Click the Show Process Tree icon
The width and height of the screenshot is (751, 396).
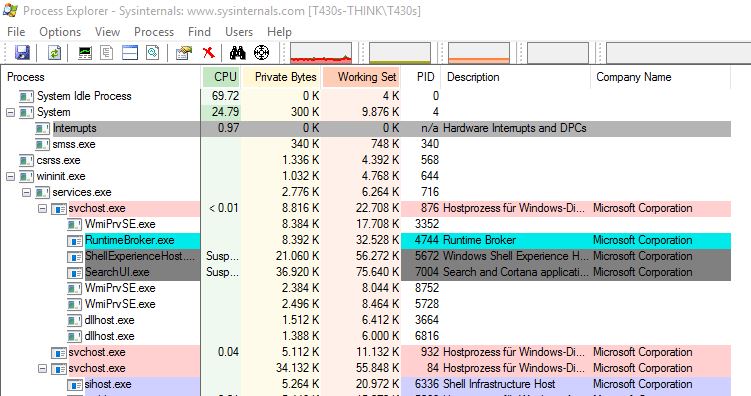106,53
